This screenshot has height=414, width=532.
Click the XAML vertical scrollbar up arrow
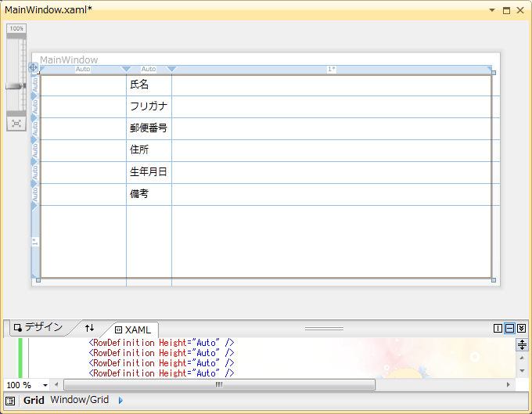coord(522,358)
